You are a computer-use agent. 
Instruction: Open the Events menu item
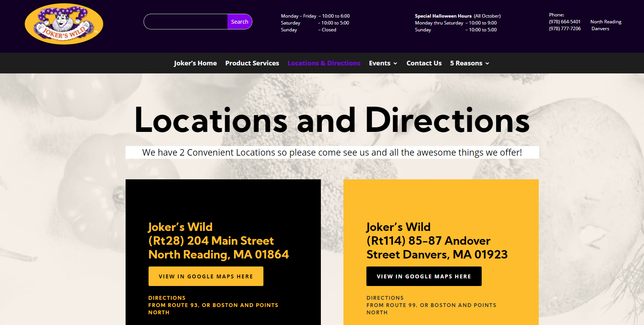(379, 63)
